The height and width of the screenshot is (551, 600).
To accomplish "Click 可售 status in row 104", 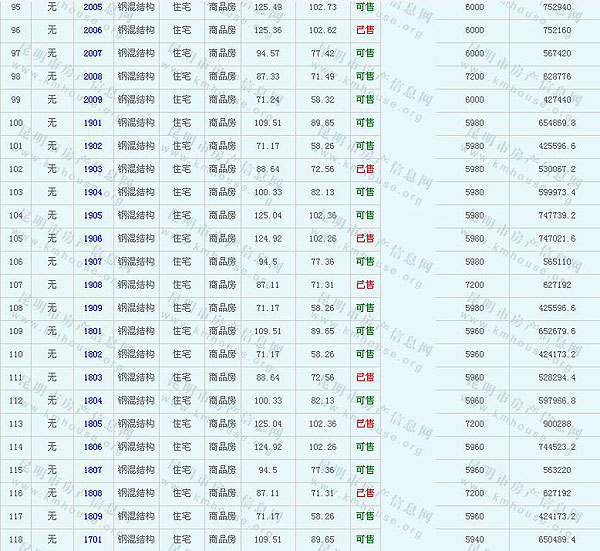I will [365, 215].
